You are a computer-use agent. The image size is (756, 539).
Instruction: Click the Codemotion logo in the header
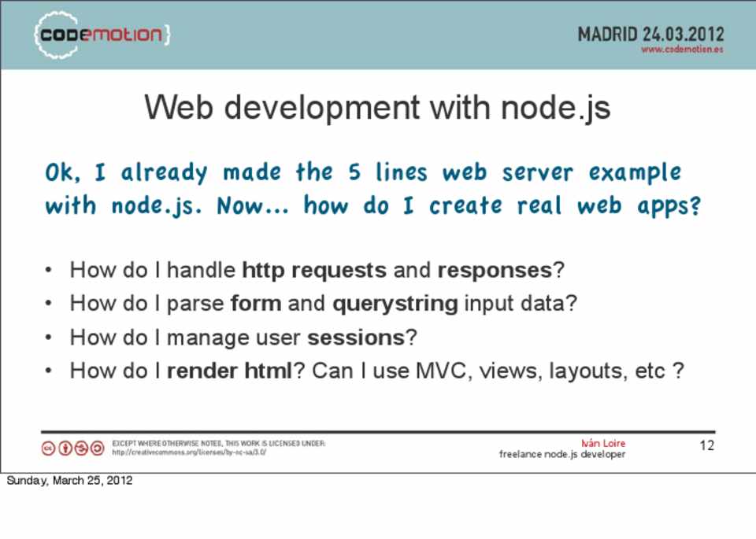pyautogui.click(x=102, y=35)
